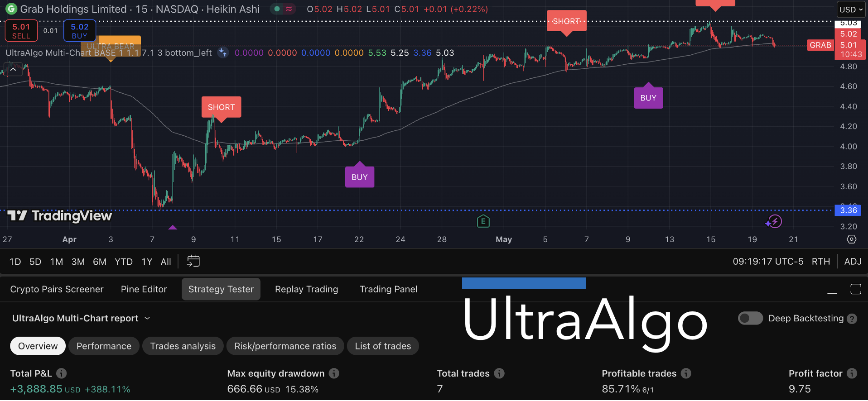Click the GRAB price label tag
Image resolution: width=868 pixels, height=401 pixels.
[x=820, y=45]
